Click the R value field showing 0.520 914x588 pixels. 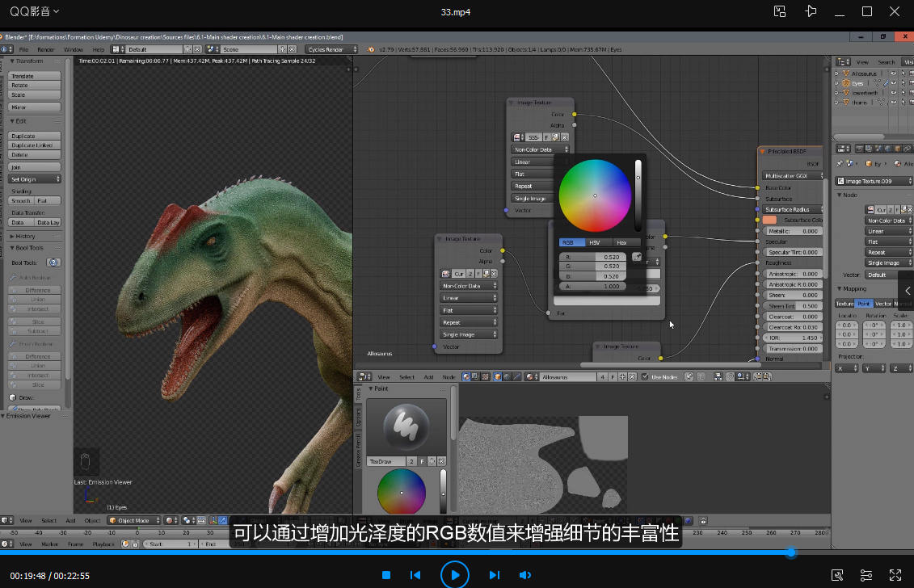pyautogui.click(x=592, y=257)
